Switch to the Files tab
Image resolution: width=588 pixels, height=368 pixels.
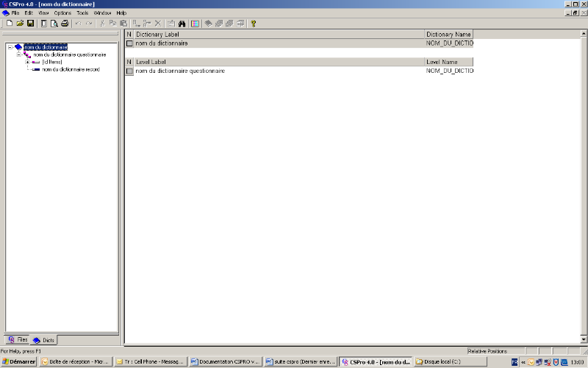coord(18,339)
